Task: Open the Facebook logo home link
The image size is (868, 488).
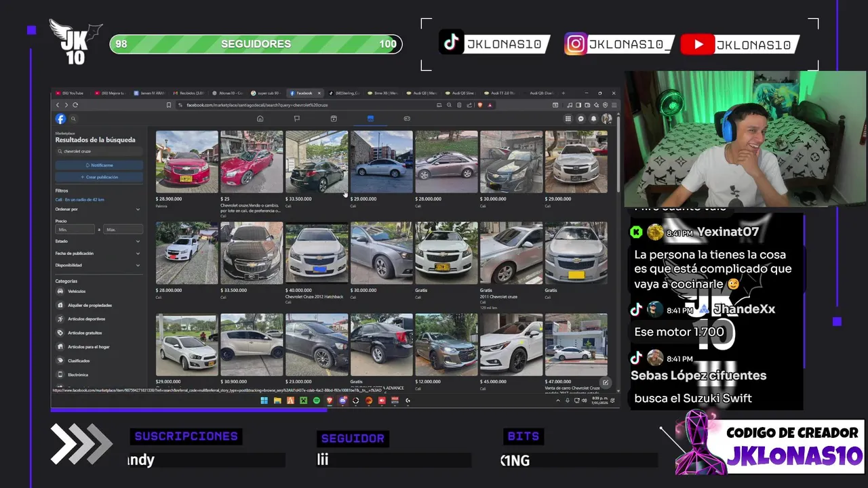Action: pyautogui.click(x=60, y=119)
